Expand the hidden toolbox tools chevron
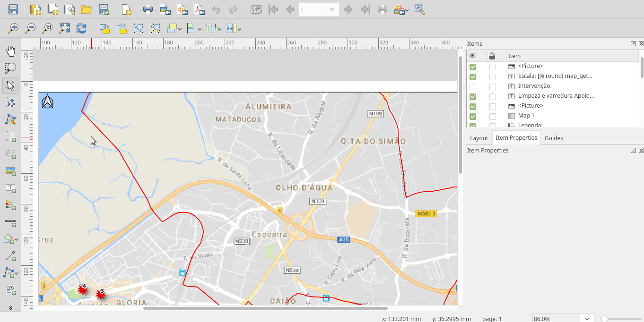 tap(10, 308)
